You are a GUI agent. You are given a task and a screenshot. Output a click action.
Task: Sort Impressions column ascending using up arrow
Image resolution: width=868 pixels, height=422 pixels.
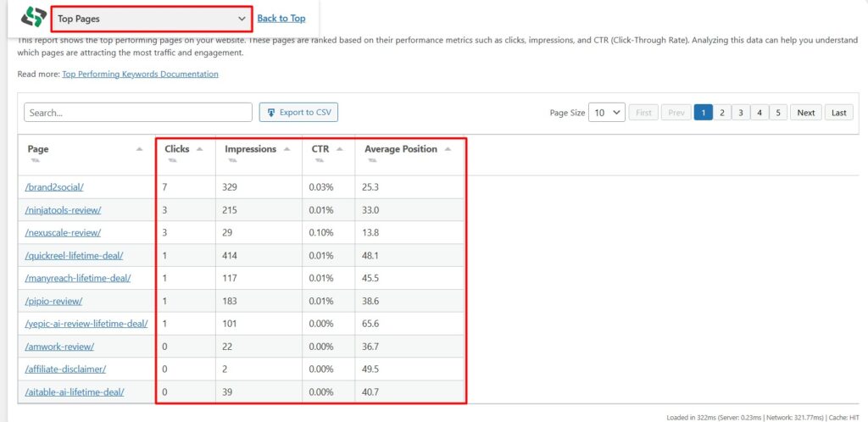tap(287, 149)
